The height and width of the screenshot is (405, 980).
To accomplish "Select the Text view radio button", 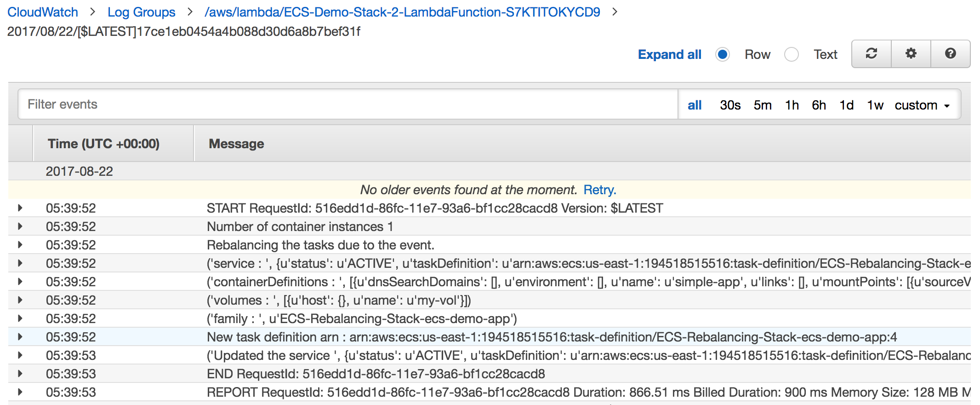I will 792,54.
